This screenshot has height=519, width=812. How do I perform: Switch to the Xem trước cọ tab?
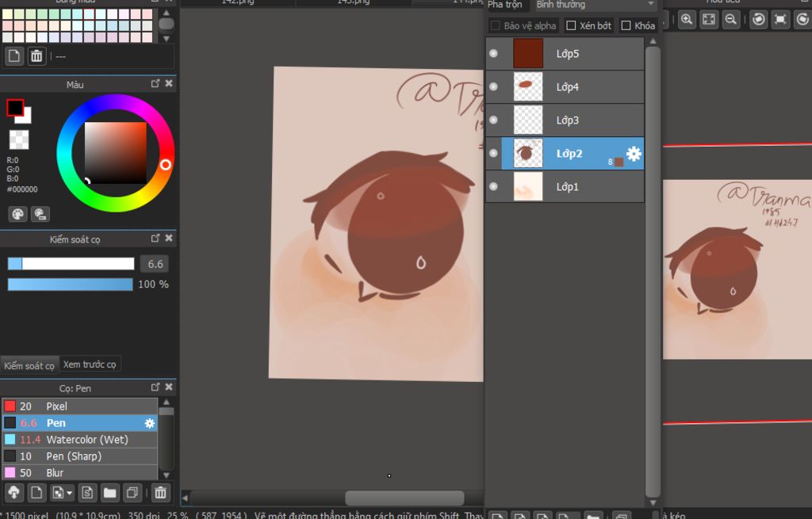point(90,364)
